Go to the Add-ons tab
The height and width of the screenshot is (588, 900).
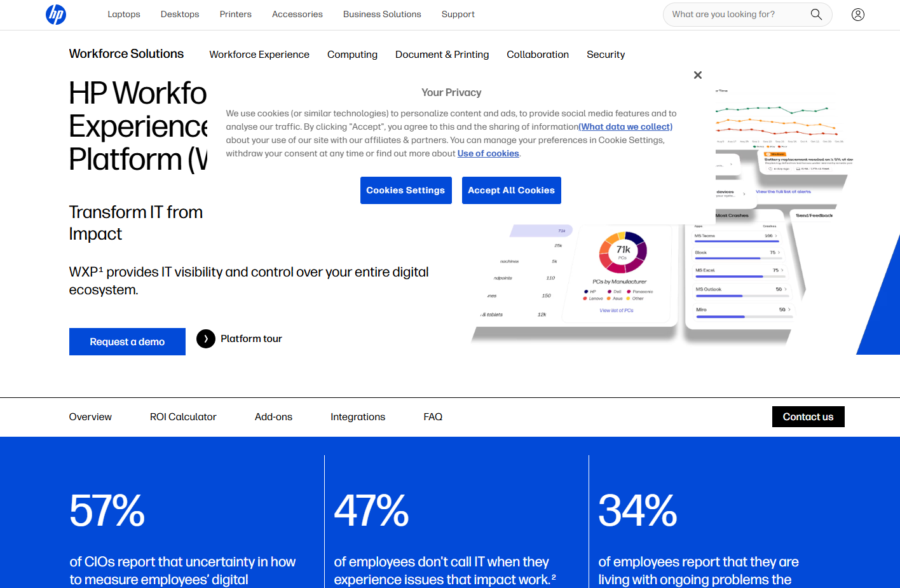pos(273,417)
